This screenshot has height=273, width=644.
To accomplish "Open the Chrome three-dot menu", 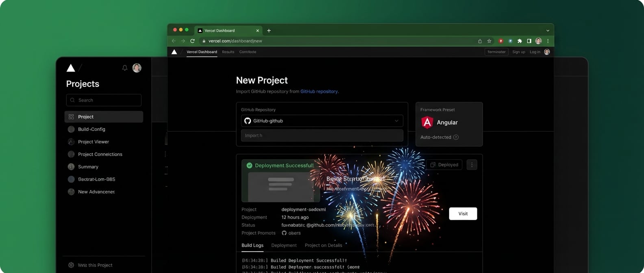I will 548,41.
